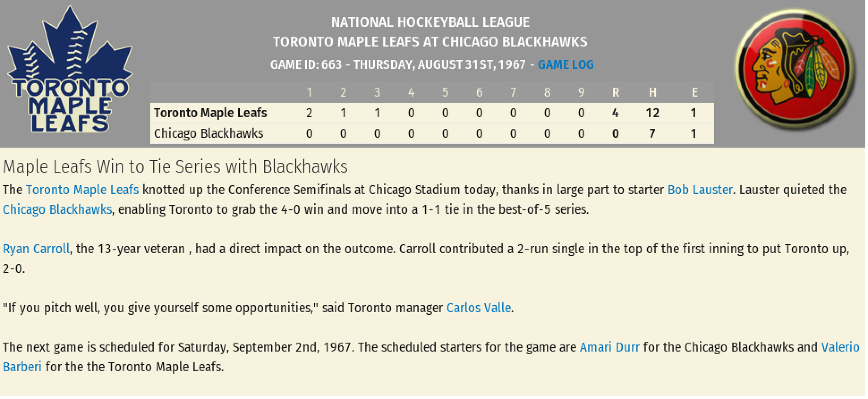Click the recap headline about tying series
Screen dimensions: 868x399
coord(175,167)
